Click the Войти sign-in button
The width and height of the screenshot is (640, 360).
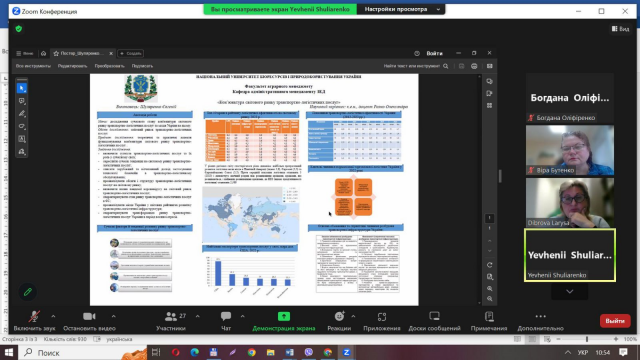tap(434, 53)
